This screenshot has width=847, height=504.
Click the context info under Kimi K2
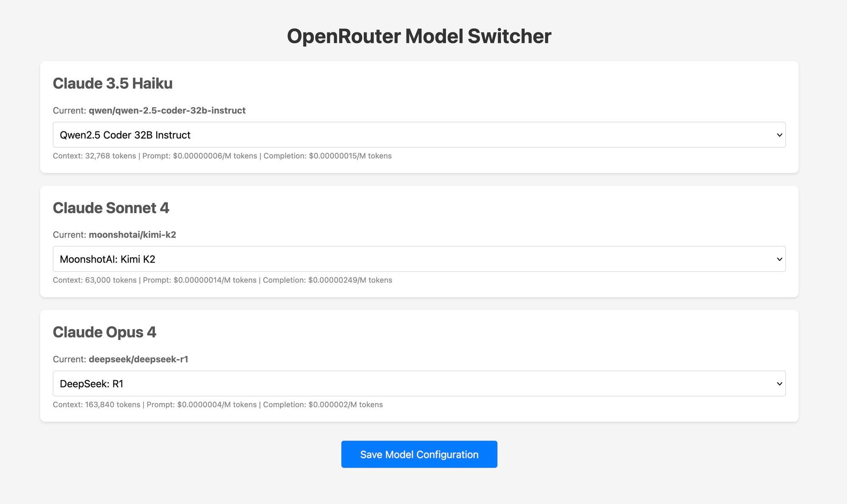click(x=222, y=280)
